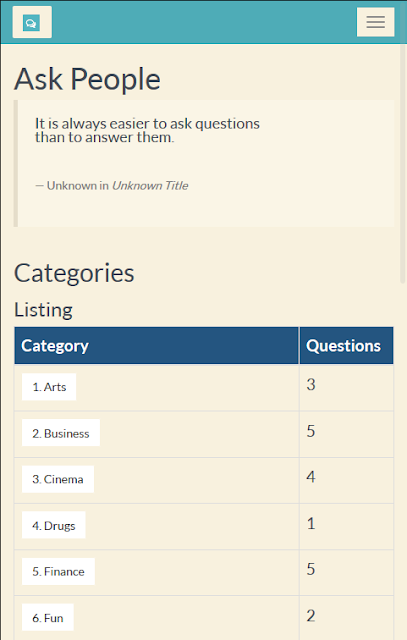The height and width of the screenshot is (640, 407).
Task: Click the question count 4 for Cinema
Action: click(x=311, y=477)
